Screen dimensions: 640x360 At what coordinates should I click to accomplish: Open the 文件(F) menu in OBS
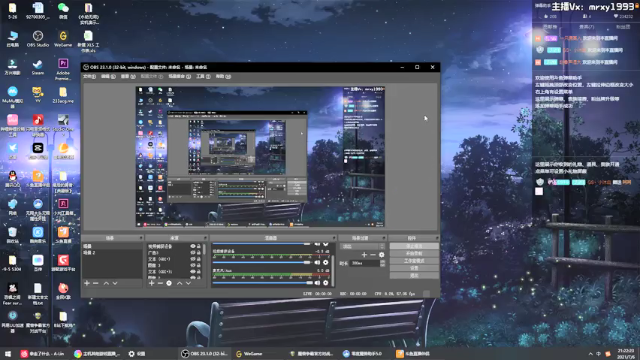coord(89,76)
